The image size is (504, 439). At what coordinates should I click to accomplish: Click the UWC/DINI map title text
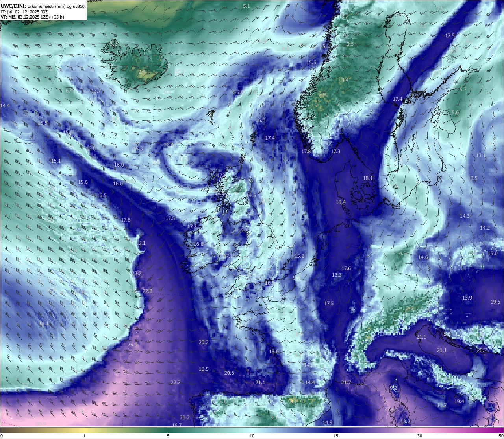(x=43, y=6)
